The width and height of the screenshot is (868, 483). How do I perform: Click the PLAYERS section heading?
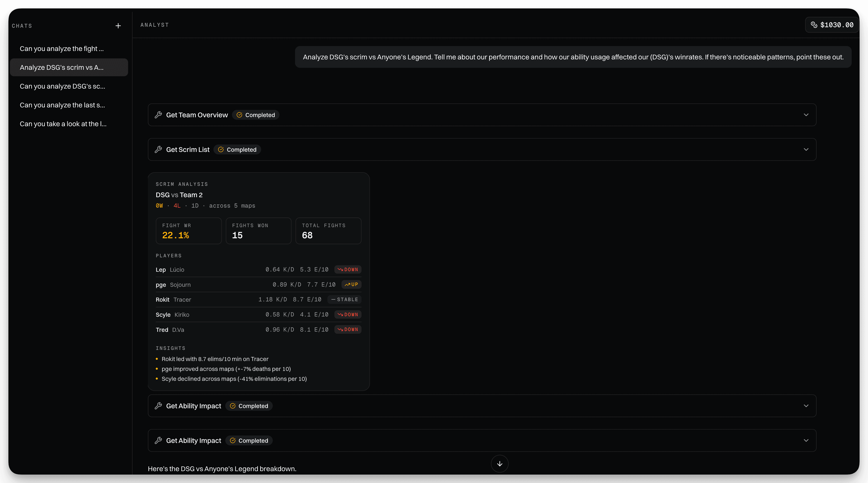(x=168, y=256)
